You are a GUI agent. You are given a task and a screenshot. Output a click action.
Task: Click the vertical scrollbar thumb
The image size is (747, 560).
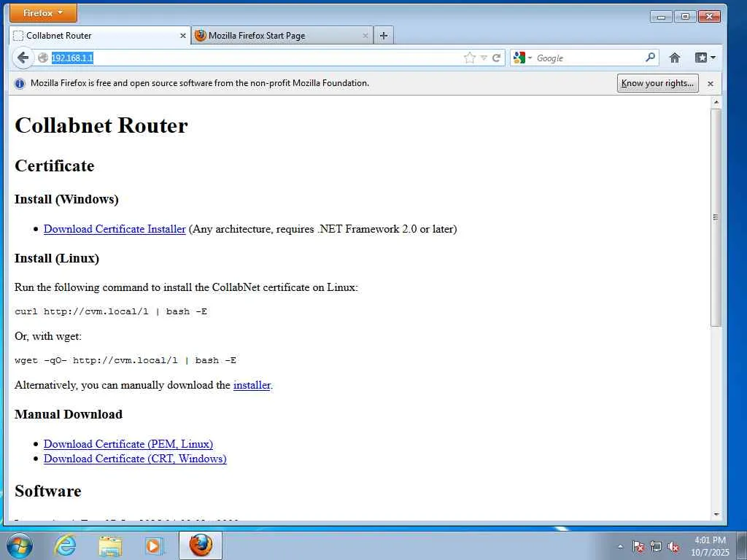[x=716, y=217]
